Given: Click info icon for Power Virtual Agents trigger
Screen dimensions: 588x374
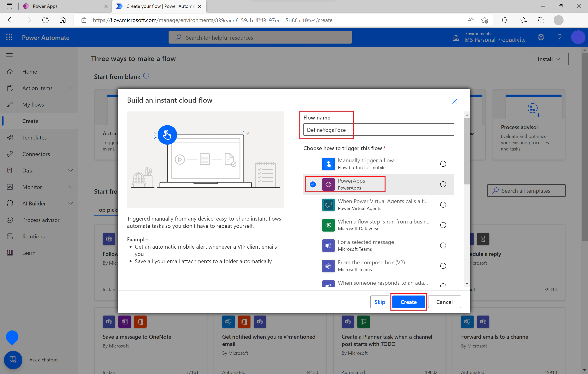Looking at the screenshot, I should click(443, 205).
